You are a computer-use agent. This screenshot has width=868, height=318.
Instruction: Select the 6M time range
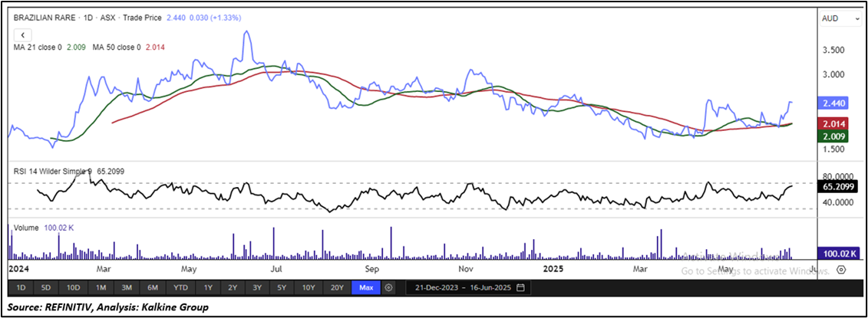pos(153,287)
